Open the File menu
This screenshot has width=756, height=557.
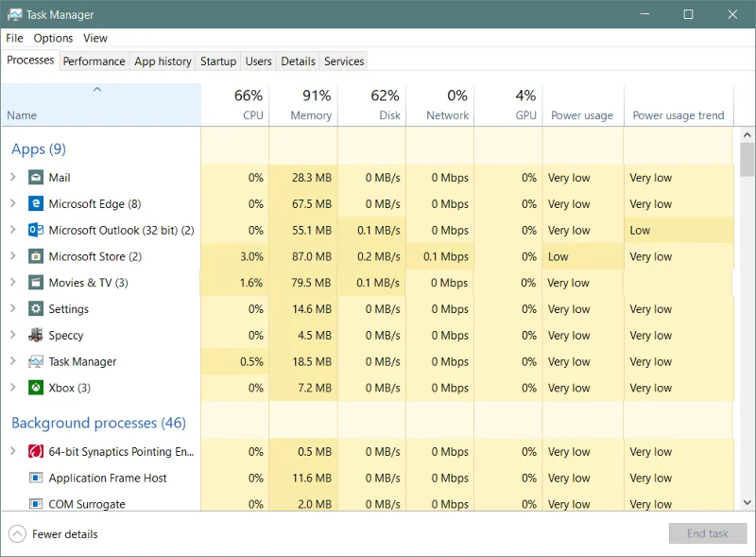tap(14, 38)
